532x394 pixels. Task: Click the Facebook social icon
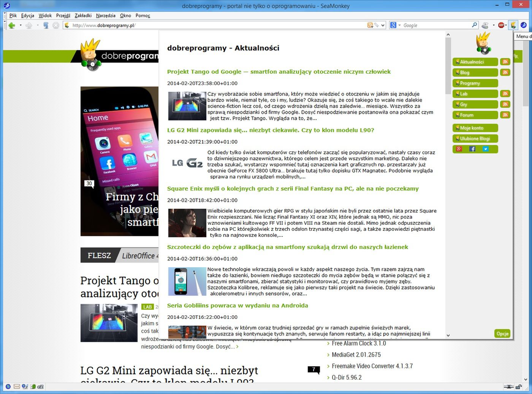click(472, 149)
